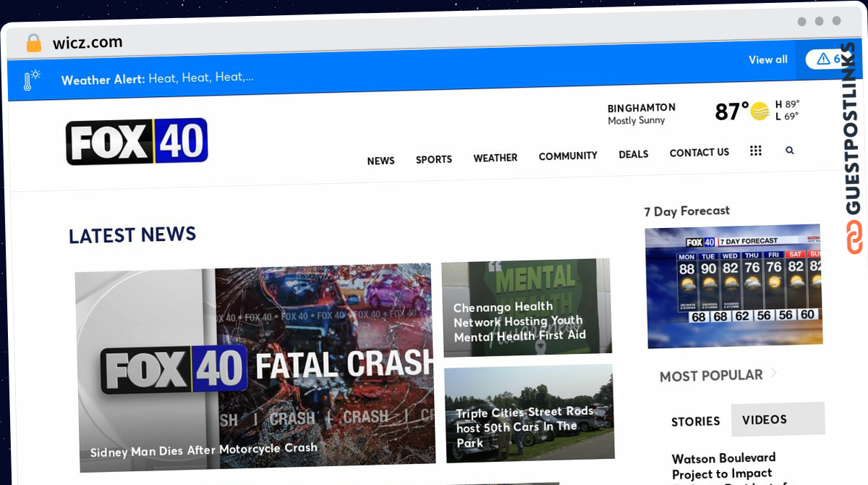Open the NEWS menu
Image resolution: width=868 pixels, height=485 pixels.
tap(380, 161)
